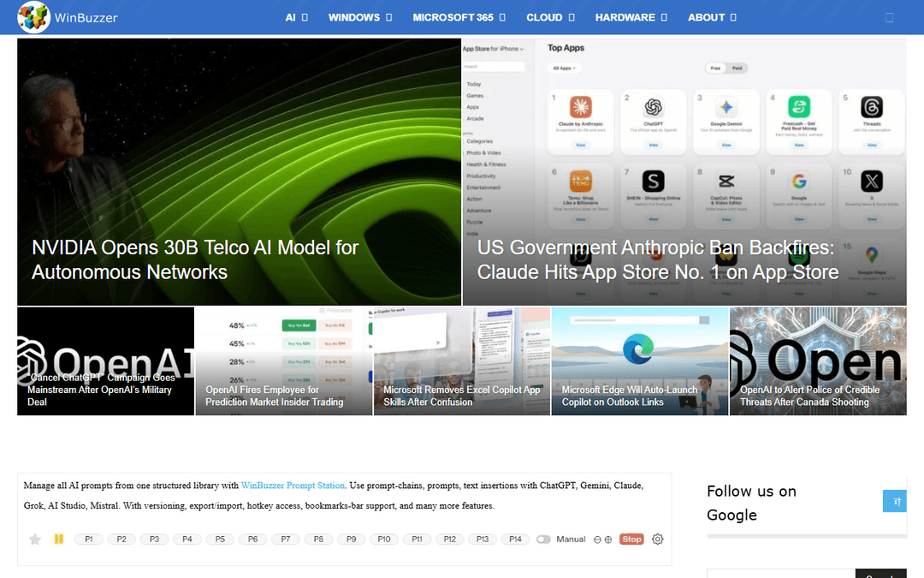Select prompt P1
The height and width of the screenshot is (578, 924).
coord(89,539)
